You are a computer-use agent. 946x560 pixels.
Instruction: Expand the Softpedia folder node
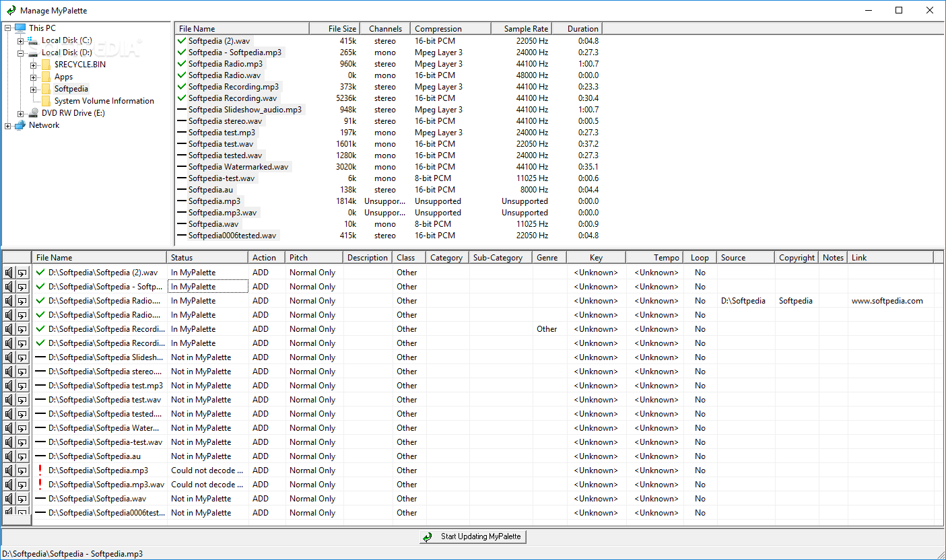click(x=33, y=89)
